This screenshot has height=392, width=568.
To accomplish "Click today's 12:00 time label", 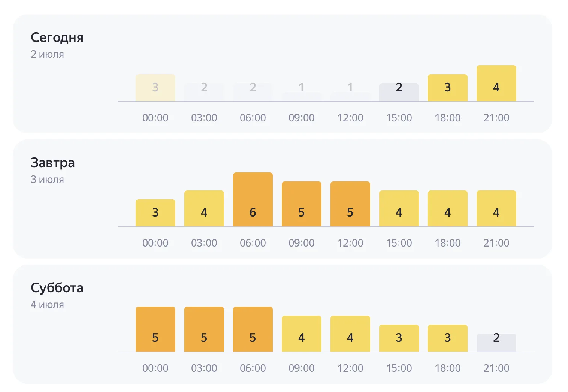I will point(350,118).
